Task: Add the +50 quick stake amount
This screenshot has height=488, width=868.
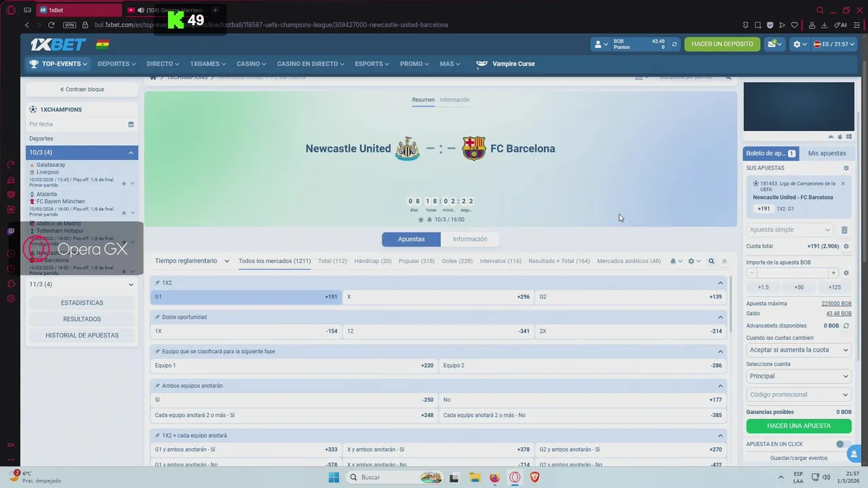Action: (x=799, y=287)
